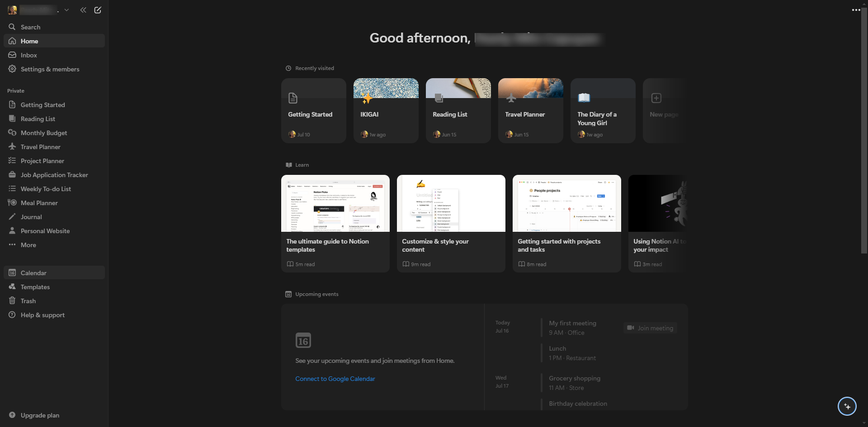Click the page vertical scrollbar
The width and height of the screenshot is (868, 427).
click(864, 131)
